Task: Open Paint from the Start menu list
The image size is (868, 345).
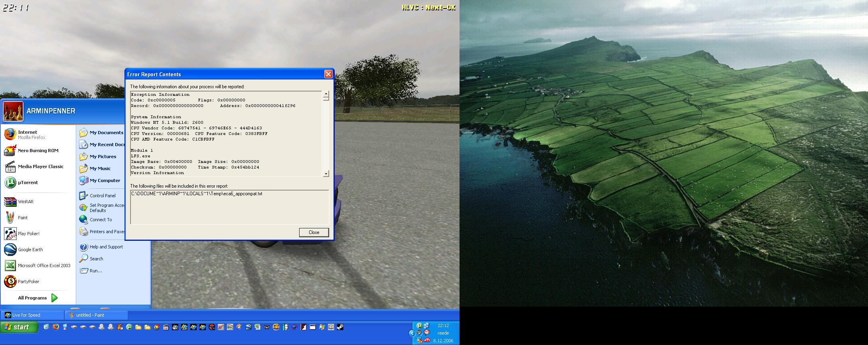Action: tap(38, 218)
